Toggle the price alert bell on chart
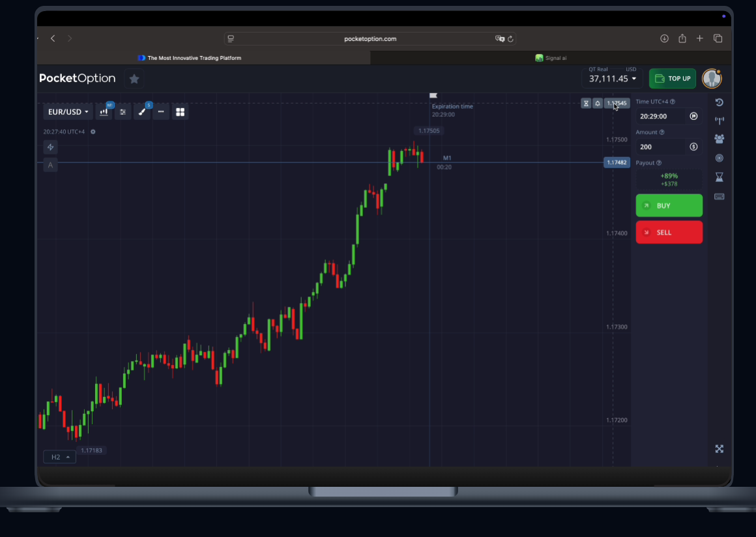 point(597,104)
